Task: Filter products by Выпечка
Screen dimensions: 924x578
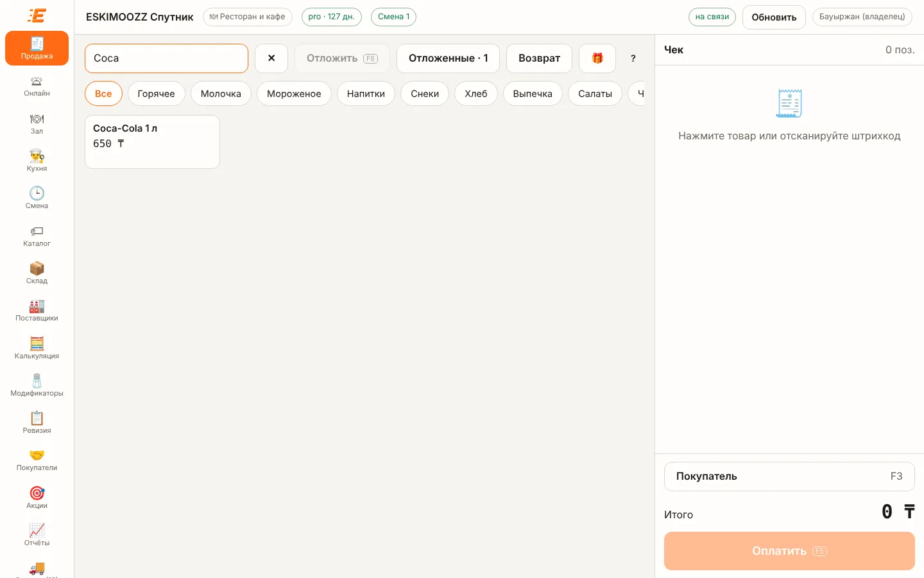Action: tap(533, 94)
